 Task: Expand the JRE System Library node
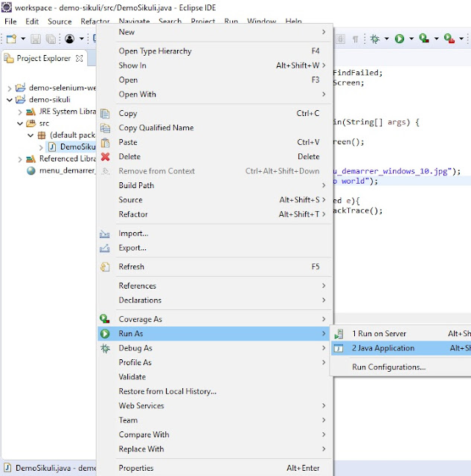click(20, 112)
